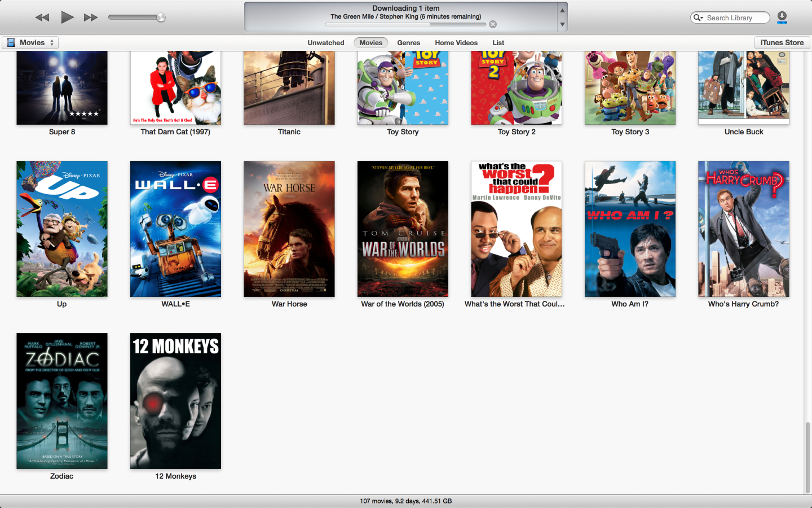Click the vertical scrollbar thumb
This screenshot has height=508, width=812.
click(807, 457)
